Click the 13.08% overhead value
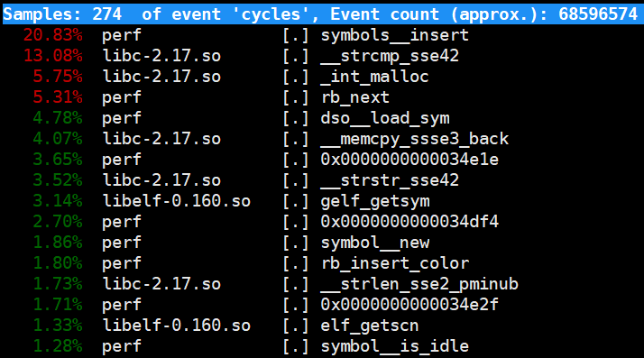 53,56
